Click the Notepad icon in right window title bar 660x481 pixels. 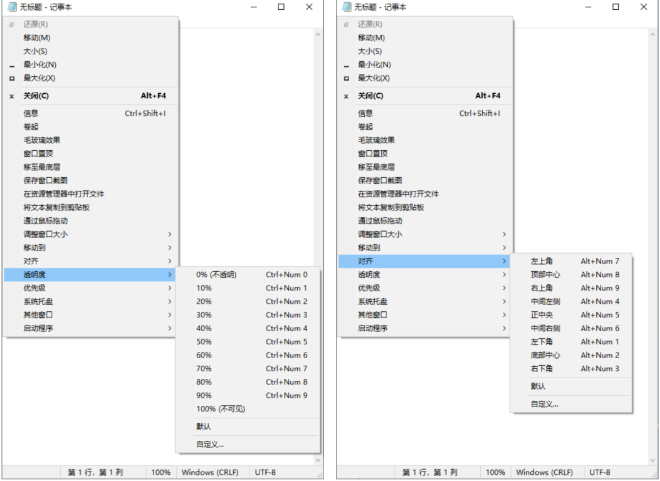pyautogui.click(x=347, y=7)
